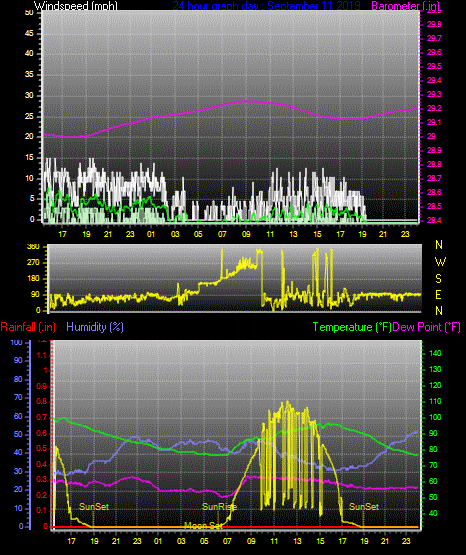Click '29.8' on the barometer axis
The image size is (466, 555).
434,24
